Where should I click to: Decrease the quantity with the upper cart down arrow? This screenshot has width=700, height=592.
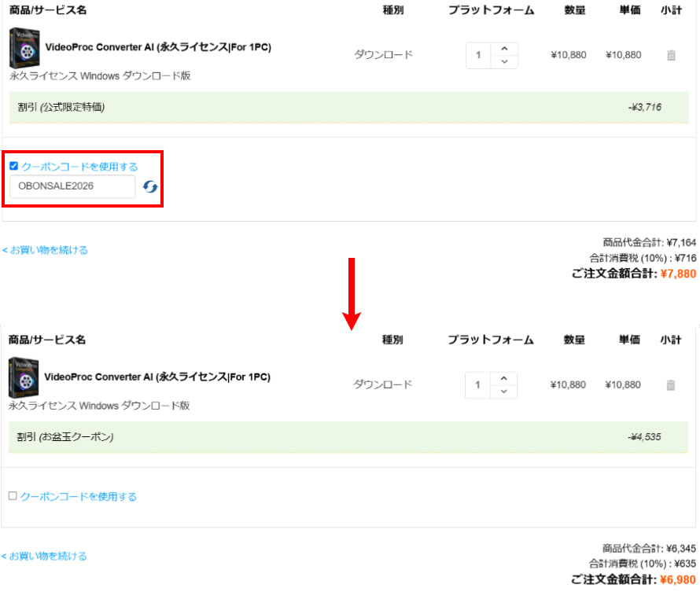click(504, 61)
